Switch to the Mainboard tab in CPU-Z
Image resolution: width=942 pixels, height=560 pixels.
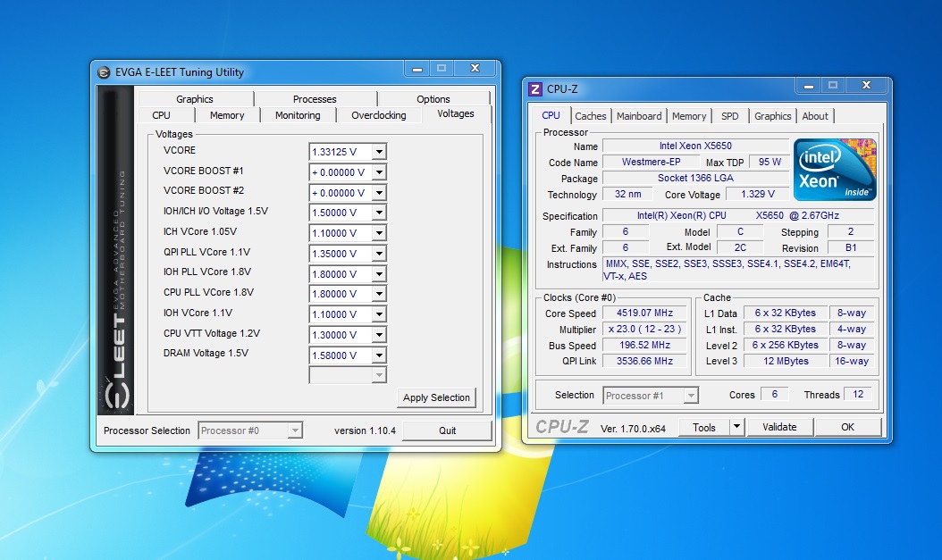639,116
